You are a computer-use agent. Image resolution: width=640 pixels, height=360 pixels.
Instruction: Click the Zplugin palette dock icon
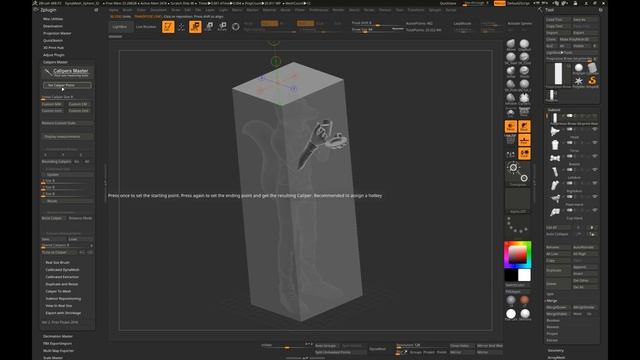[x=96, y=10]
